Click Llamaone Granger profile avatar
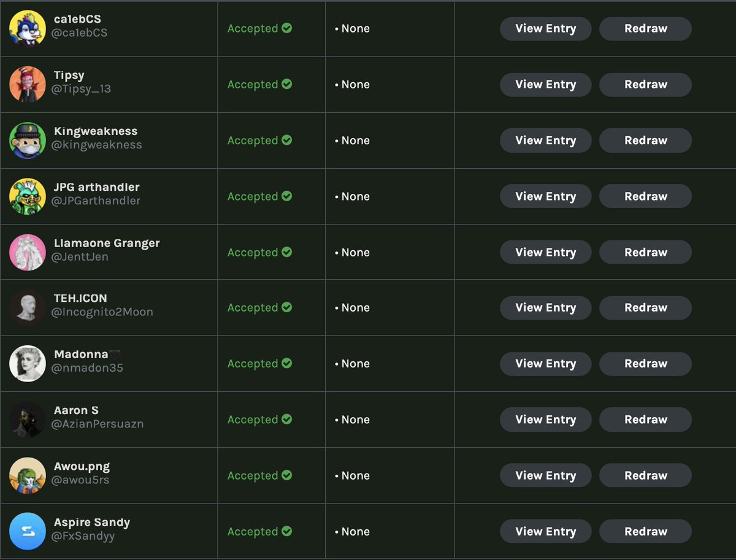Image resolution: width=736 pixels, height=560 pixels. (x=28, y=252)
